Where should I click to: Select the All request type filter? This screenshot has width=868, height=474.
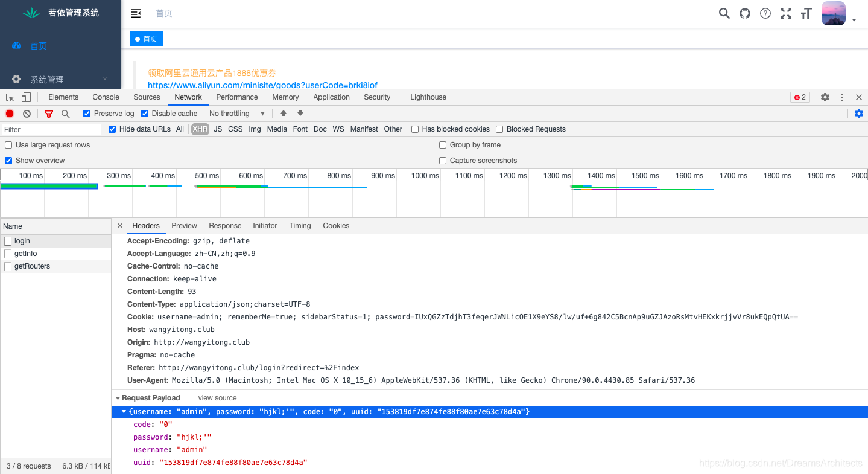click(180, 129)
